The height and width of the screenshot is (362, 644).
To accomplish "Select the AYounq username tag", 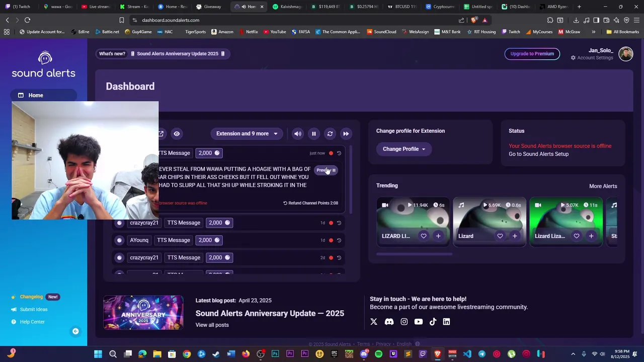I will tap(139, 240).
